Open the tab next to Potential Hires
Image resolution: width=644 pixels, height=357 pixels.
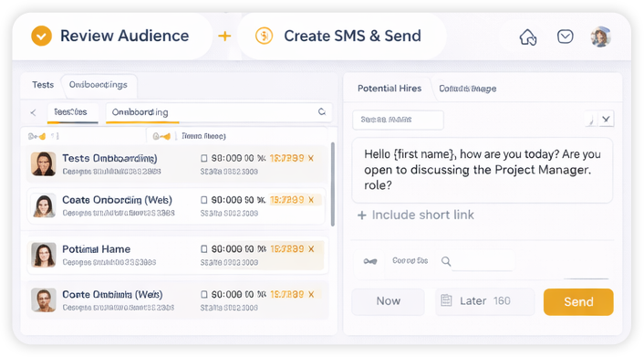pyautogui.click(x=467, y=89)
